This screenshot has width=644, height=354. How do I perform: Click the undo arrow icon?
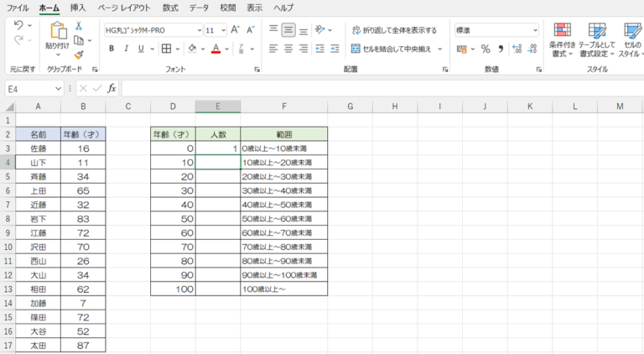18,25
